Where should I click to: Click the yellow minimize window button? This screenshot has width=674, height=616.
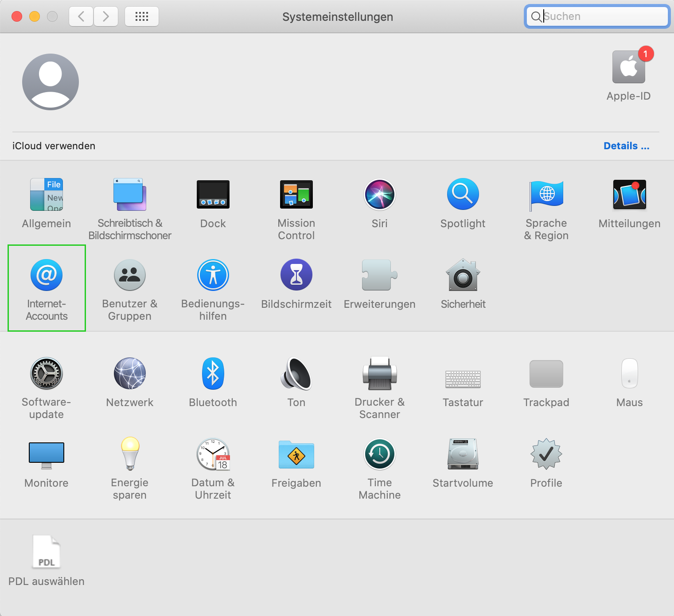pos(35,16)
